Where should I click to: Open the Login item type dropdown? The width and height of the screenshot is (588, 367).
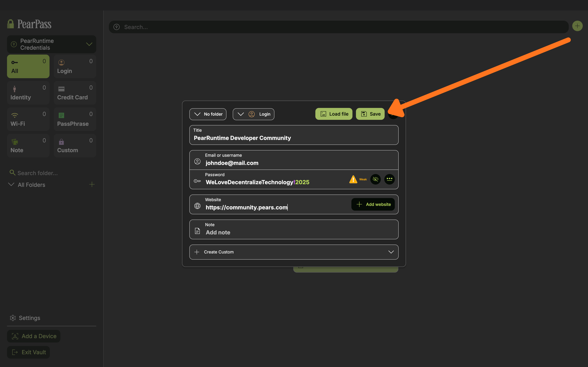(x=253, y=114)
